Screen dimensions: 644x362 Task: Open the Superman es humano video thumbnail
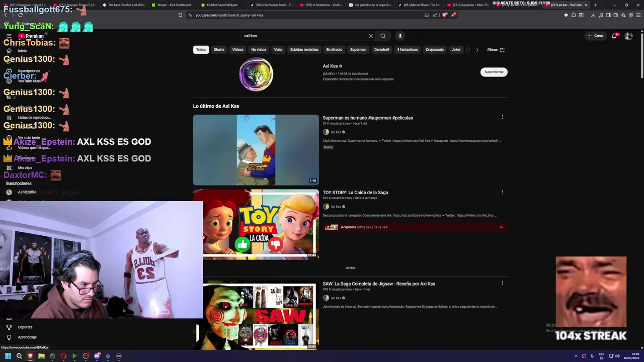pyautogui.click(x=256, y=150)
